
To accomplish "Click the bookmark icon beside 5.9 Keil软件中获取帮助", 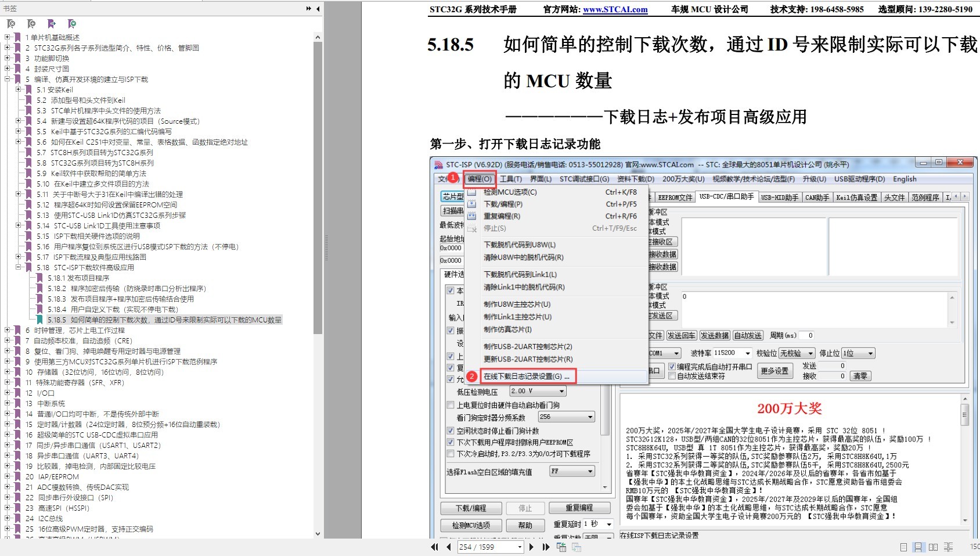I will point(28,173).
